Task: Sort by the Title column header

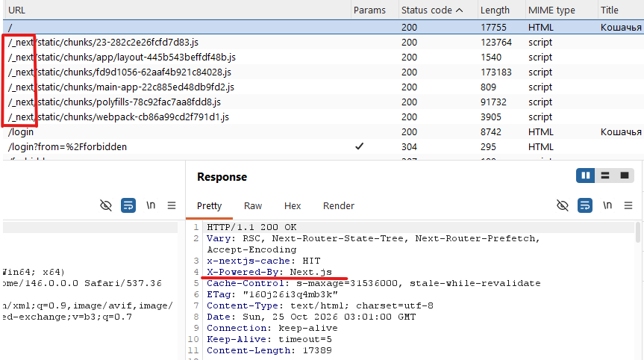Action: point(610,10)
